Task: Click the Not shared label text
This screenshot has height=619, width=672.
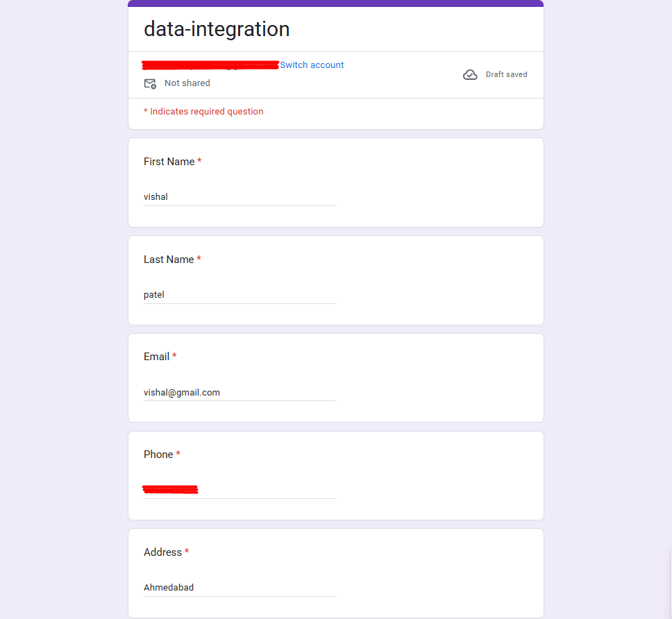Action: point(187,83)
